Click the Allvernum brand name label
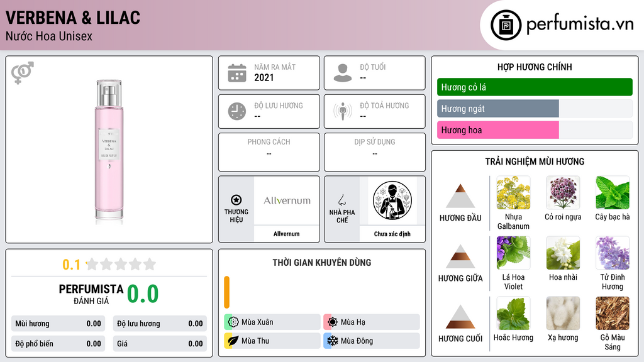 (287, 234)
